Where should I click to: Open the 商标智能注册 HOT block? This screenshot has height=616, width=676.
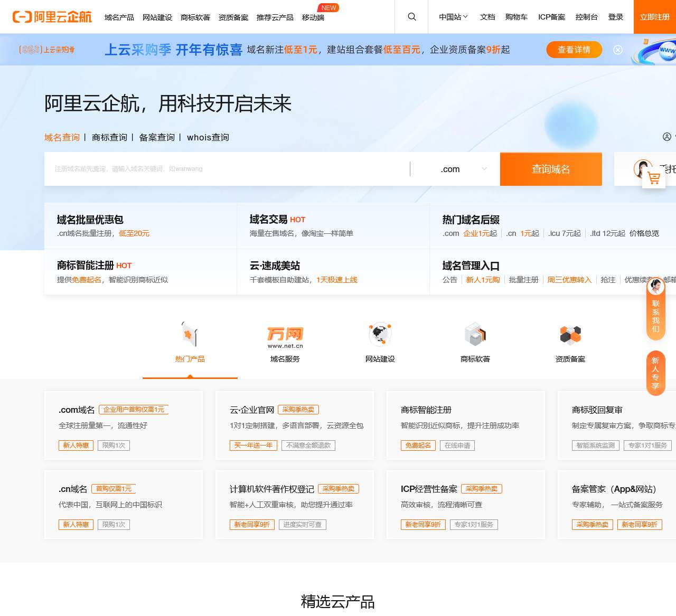140,272
